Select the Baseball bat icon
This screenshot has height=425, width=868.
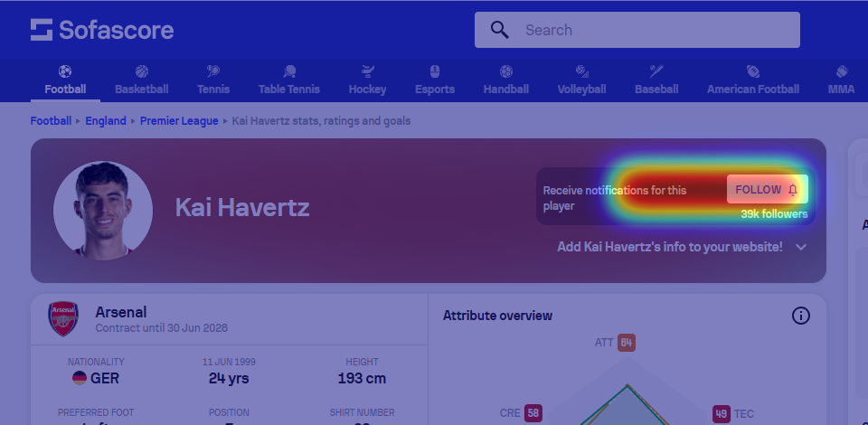tap(656, 71)
